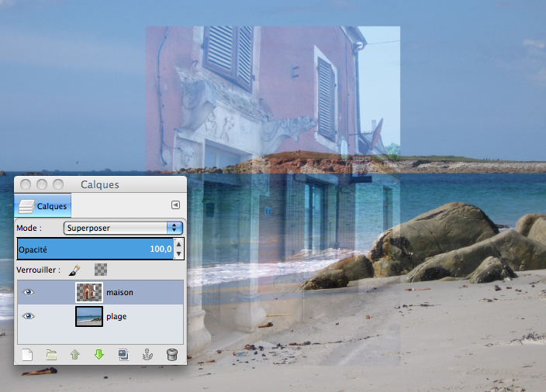This screenshot has width=546, height=392.
Task: Duplicate the selected layer
Action: tap(123, 355)
